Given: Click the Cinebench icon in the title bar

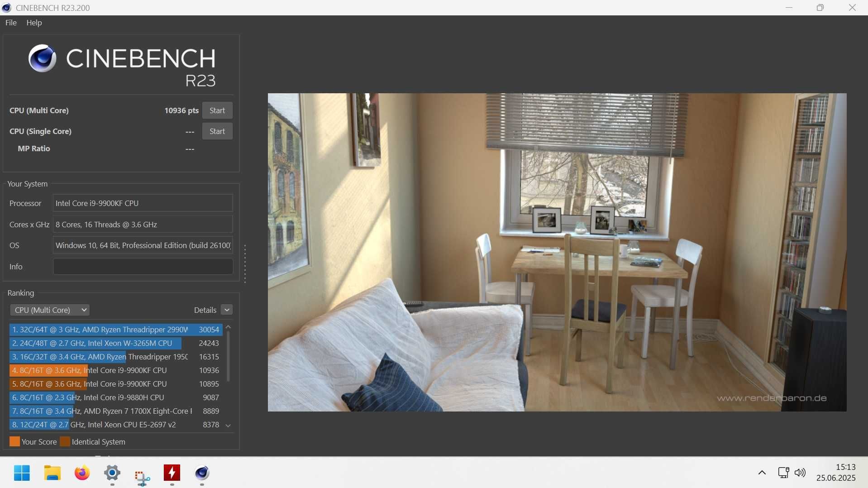Looking at the screenshot, I should click(6, 8).
